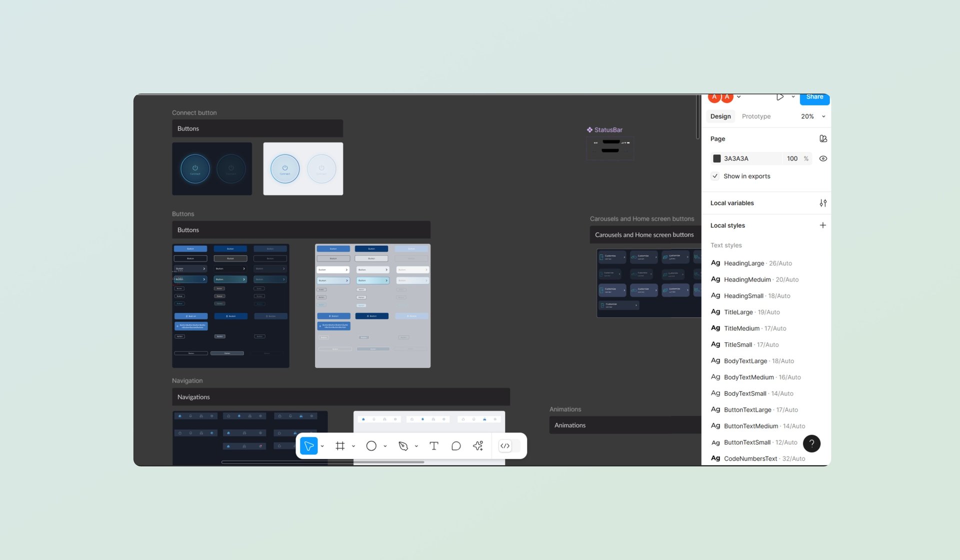The width and height of the screenshot is (960, 560).
Task: Toggle page color visibility eye icon
Action: 823,159
